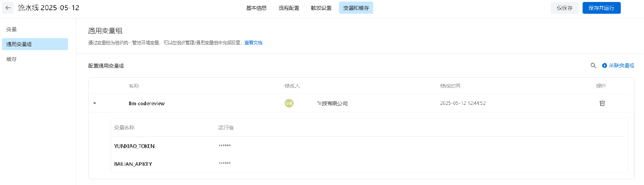Click the pipeline title 流水线 2025-05-12
The width and height of the screenshot is (644, 185).
point(48,8)
